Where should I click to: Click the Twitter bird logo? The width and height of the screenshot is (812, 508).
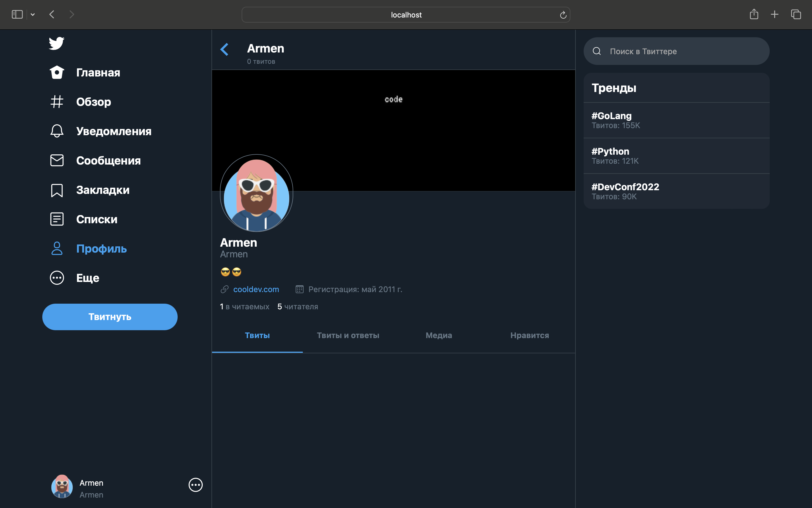point(56,43)
